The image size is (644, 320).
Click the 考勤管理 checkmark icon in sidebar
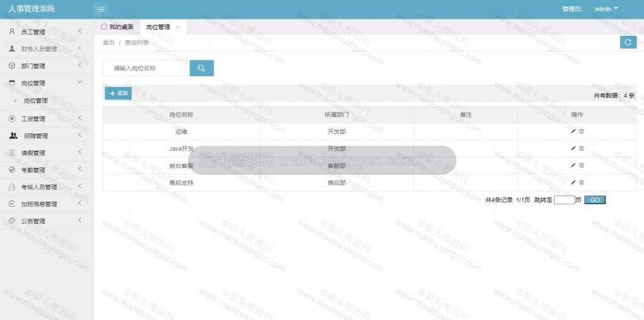pos(12,170)
